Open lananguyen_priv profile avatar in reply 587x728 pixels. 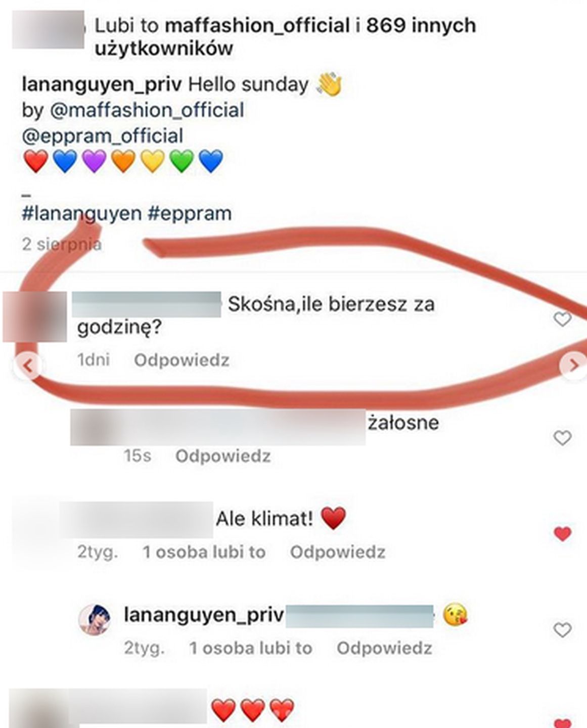tap(95, 619)
